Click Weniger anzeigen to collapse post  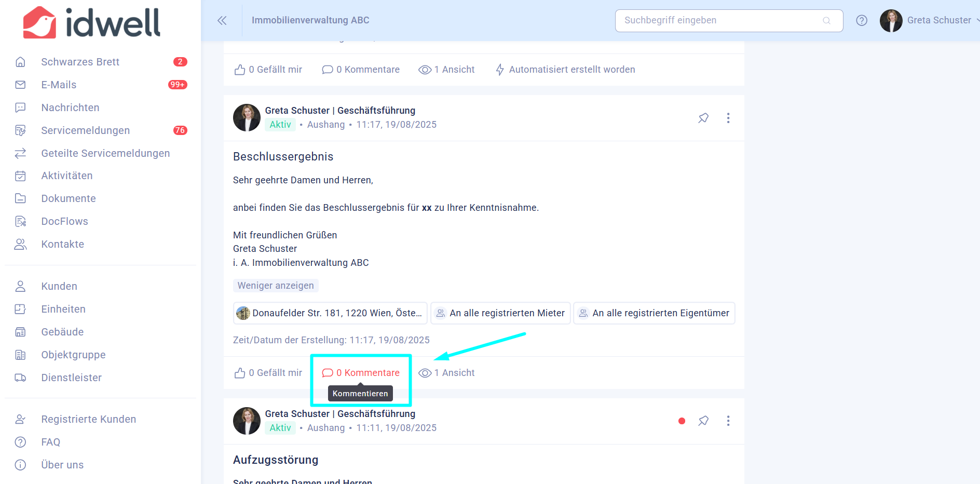276,286
